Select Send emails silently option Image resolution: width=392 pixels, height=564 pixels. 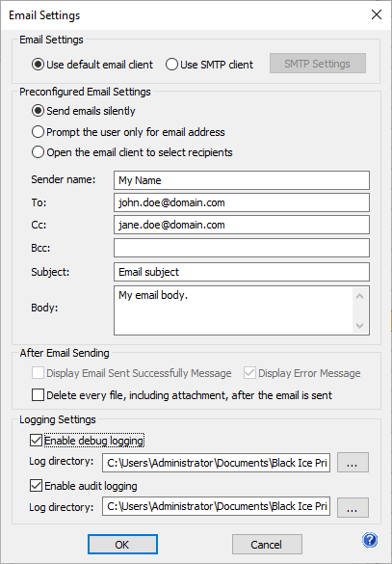[x=84, y=111]
